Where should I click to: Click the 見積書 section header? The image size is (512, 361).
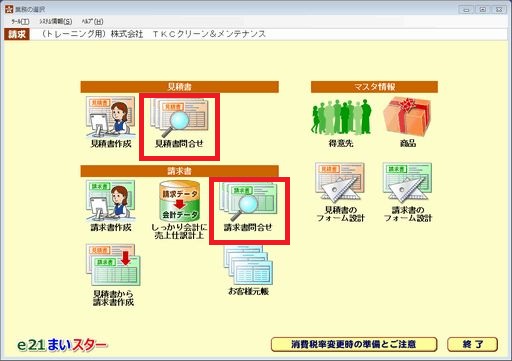coord(179,87)
